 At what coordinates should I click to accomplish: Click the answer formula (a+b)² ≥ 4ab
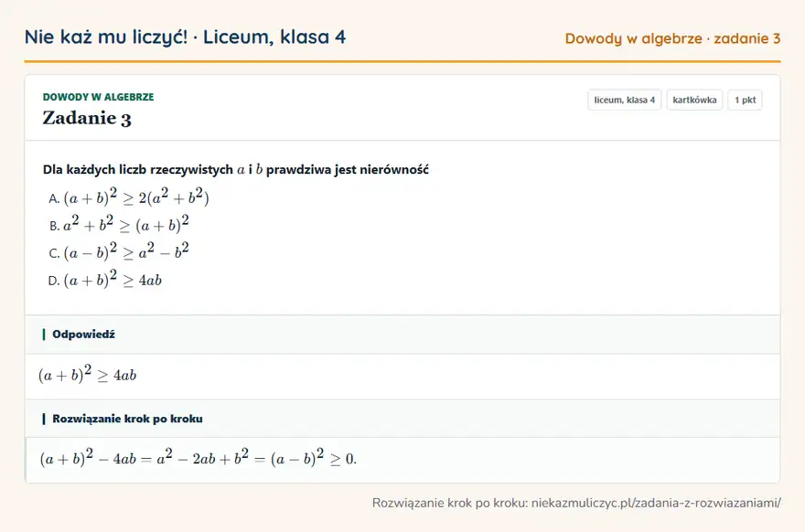[x=87, y=375]
